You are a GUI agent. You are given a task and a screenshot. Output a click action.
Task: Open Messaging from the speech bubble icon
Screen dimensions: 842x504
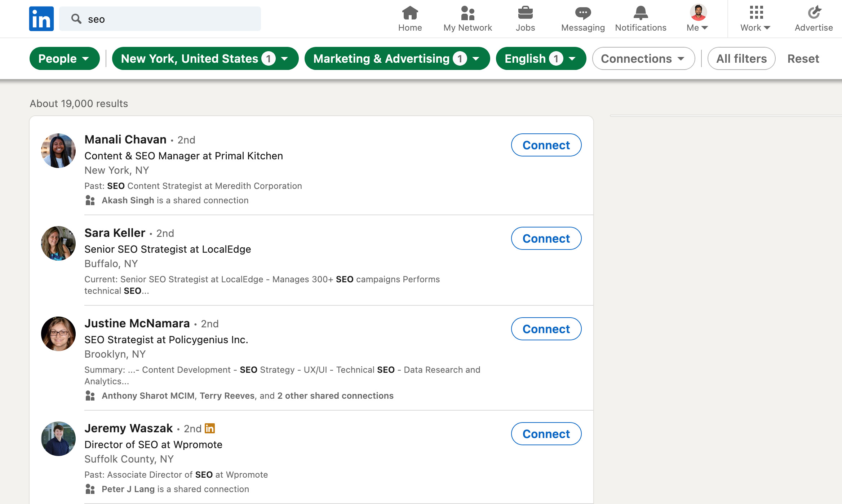[x=582, y=14]
